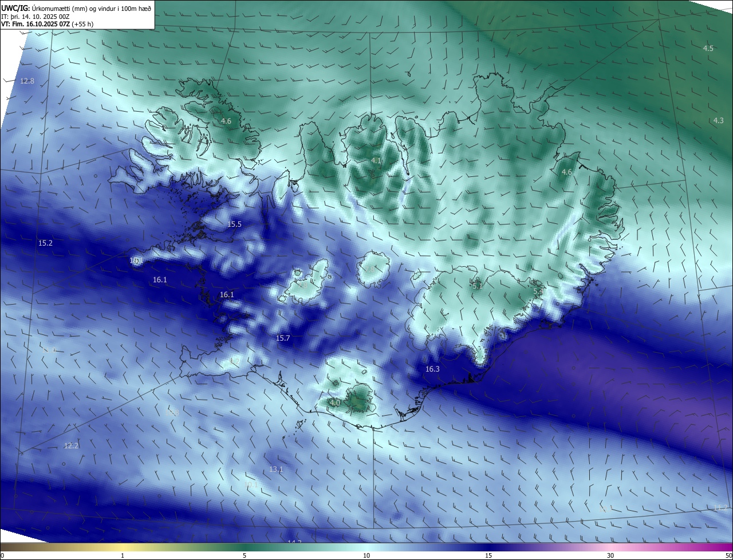
Task: Click the 4.3 value label
Action: pyautogui.click(x=719, y=121)
